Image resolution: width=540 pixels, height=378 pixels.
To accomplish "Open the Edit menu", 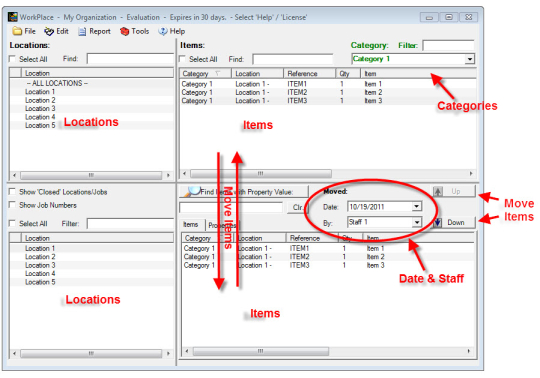I will click(x=56, y=31).
